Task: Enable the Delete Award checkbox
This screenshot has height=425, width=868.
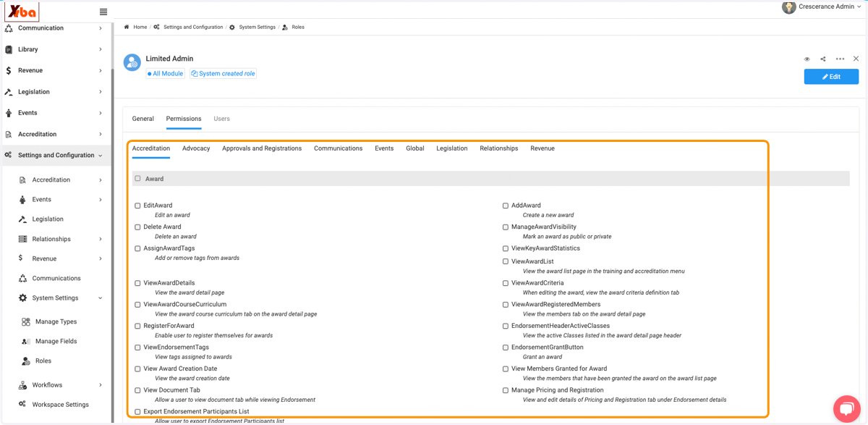Action: pos(137,227)
